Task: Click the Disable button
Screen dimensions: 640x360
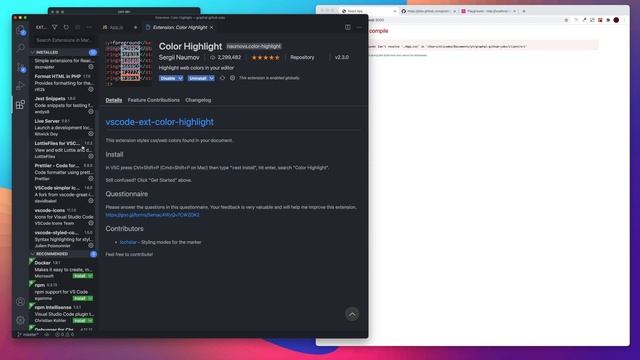Action: (x=168, y=78)
